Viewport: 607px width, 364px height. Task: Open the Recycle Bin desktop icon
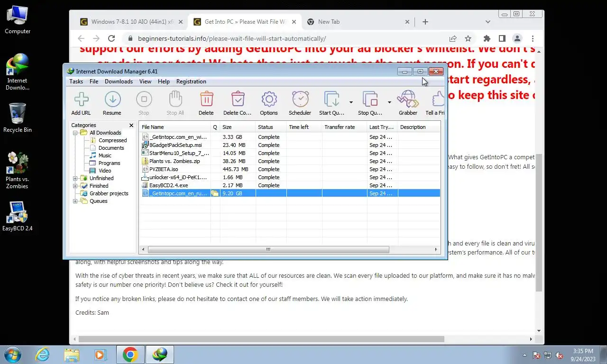[x=18, y=118]
